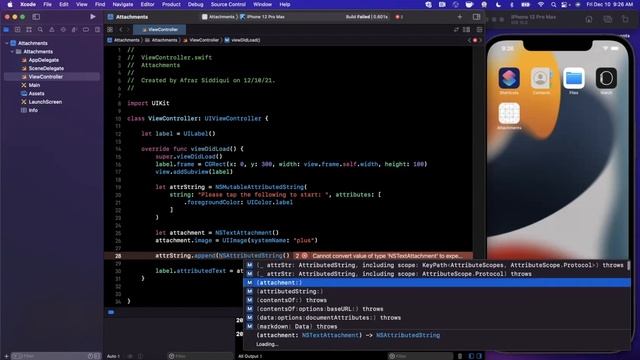The height and width of the screenshot is (360, 640).
Task: Open the Product menu
Action: 171,4
